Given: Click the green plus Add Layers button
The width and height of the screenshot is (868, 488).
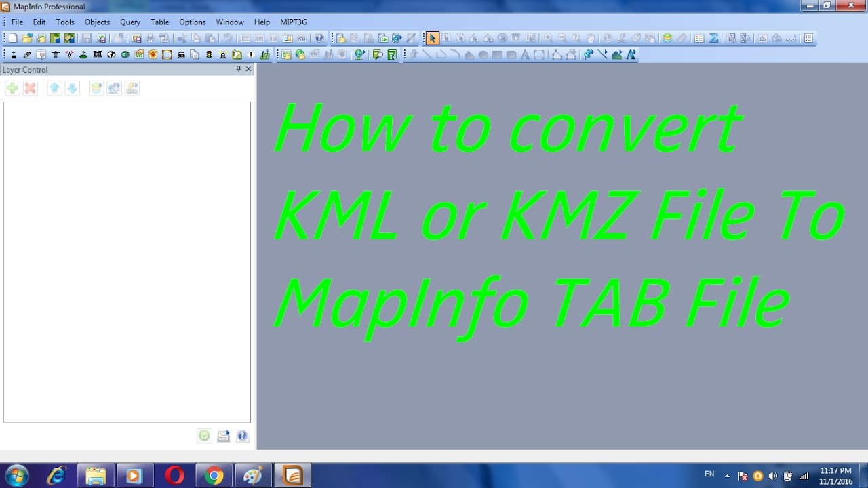Looking at the screenshot, I should pos(12,88).
